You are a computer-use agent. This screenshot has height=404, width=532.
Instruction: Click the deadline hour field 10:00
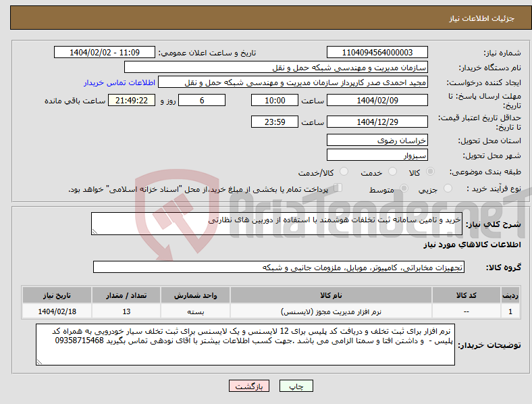[275, 100]
